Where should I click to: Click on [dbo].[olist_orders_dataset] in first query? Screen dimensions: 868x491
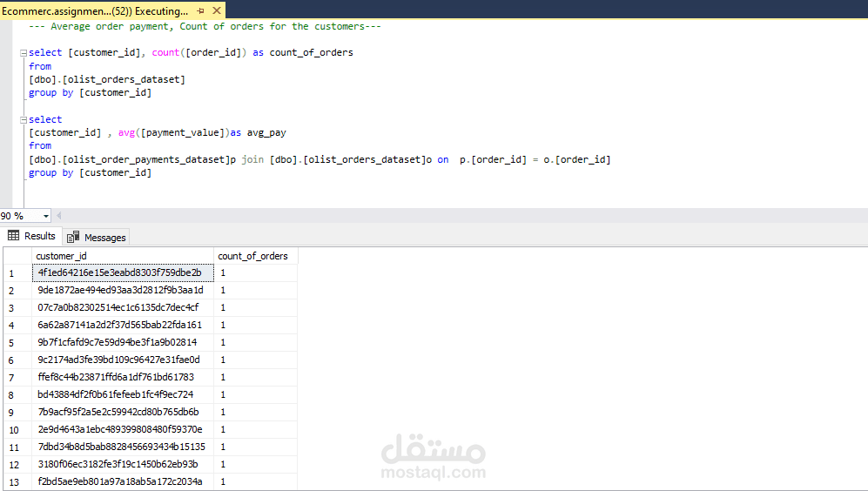(107, 80)
